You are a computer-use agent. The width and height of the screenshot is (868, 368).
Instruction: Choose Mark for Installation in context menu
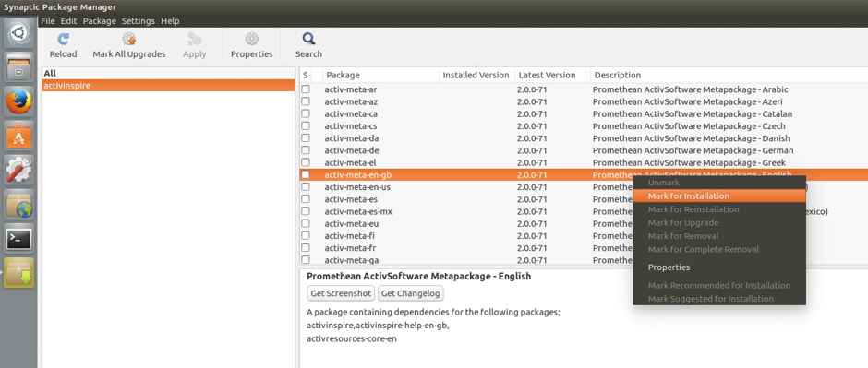click(719, 196)
